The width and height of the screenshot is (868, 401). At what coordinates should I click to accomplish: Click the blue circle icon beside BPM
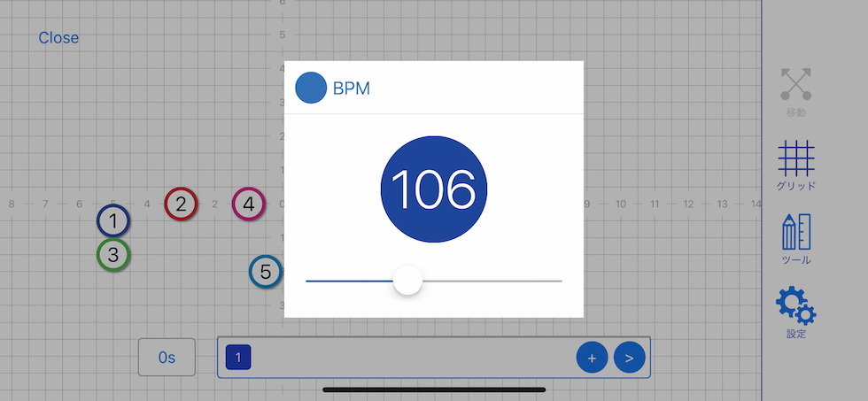pyautogui.click(x=311, y=89)
